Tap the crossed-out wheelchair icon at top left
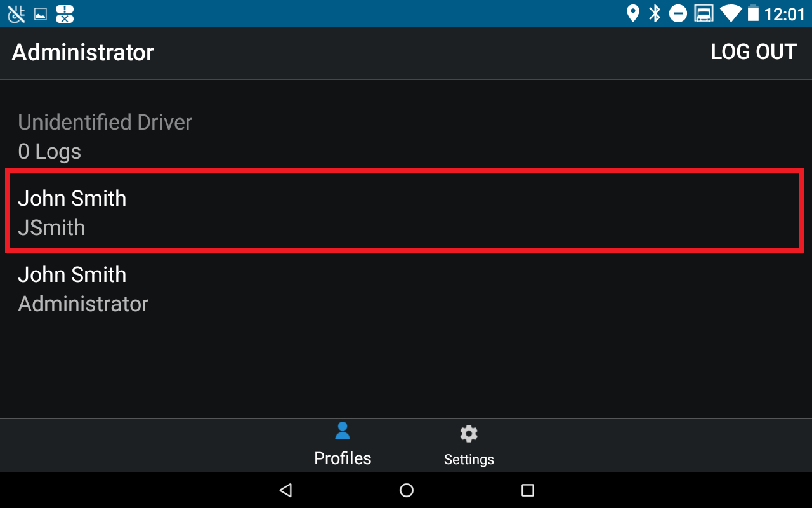This screenshot has width=812, height=508. [x=16, y=13]
